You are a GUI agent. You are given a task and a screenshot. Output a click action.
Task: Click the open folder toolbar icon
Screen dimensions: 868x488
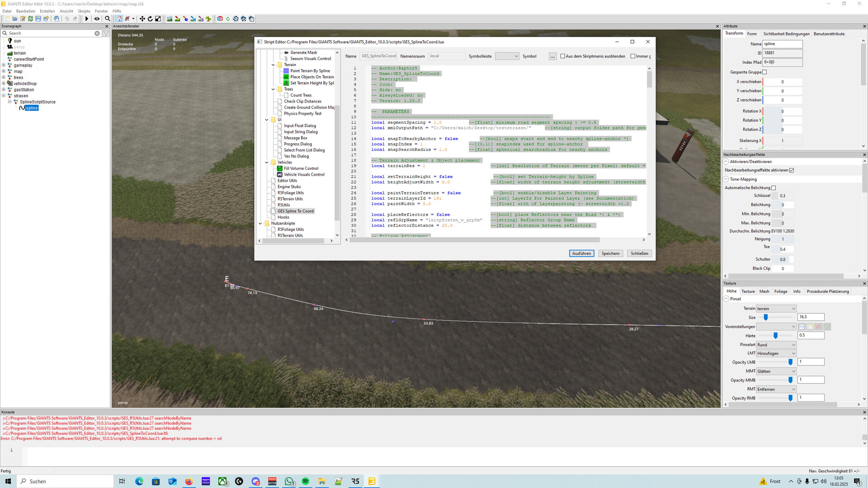tap(15, 19)
